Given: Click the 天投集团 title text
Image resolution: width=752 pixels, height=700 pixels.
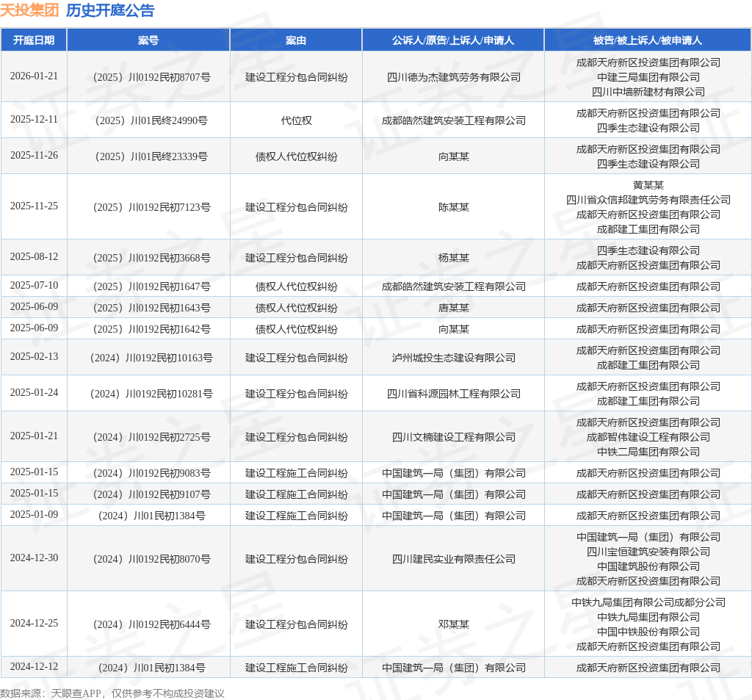Looking at the screenshot, I should 29,10.
